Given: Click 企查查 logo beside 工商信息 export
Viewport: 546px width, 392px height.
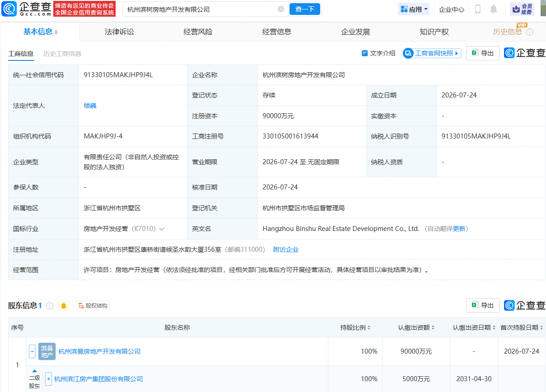Looking at the screenshot, I should pyautogui.click(x=525, y=53).
